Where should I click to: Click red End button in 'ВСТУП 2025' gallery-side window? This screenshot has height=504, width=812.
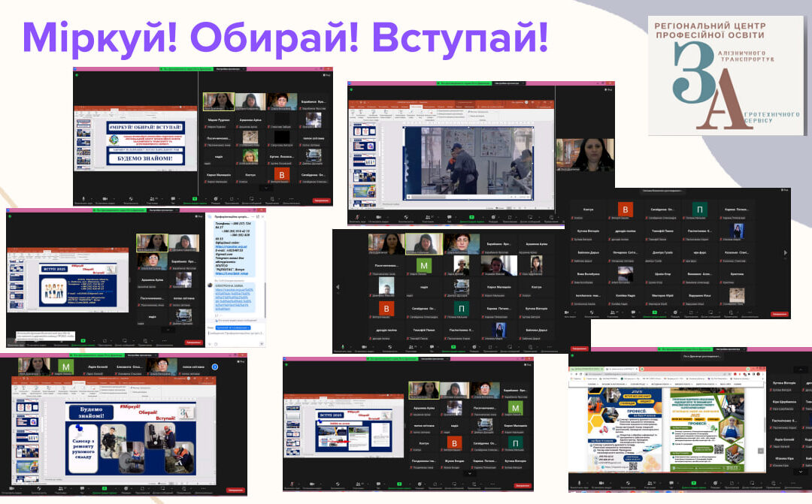click(x=523, y=485)
